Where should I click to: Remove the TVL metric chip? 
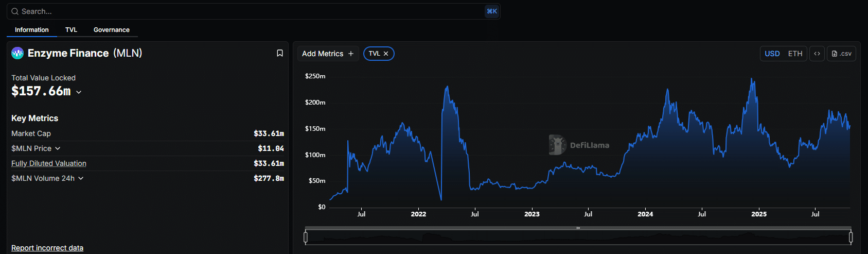click(386, 54)
